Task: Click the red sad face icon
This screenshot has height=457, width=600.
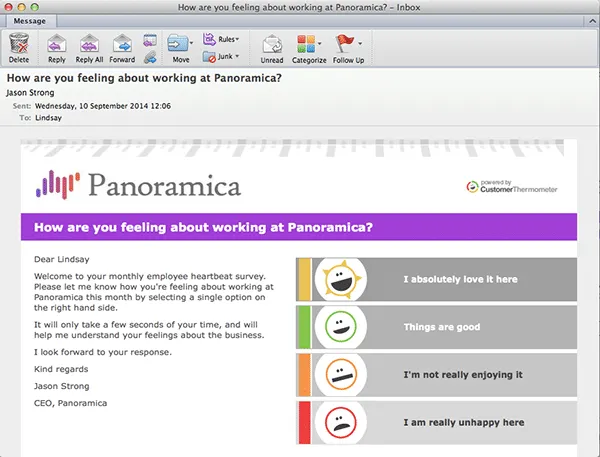Action: click(x=341, y=423)
